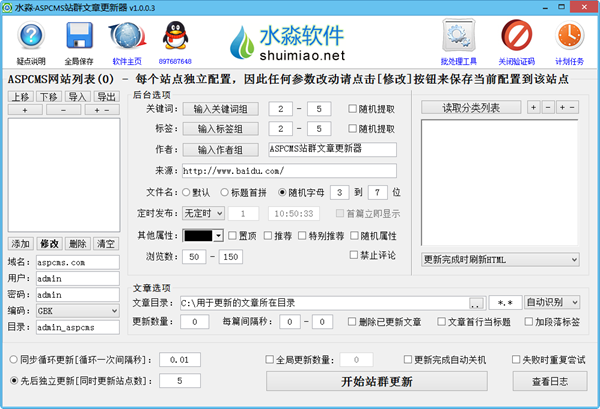Click the 读取分类列表 button

tap(471, 107)
